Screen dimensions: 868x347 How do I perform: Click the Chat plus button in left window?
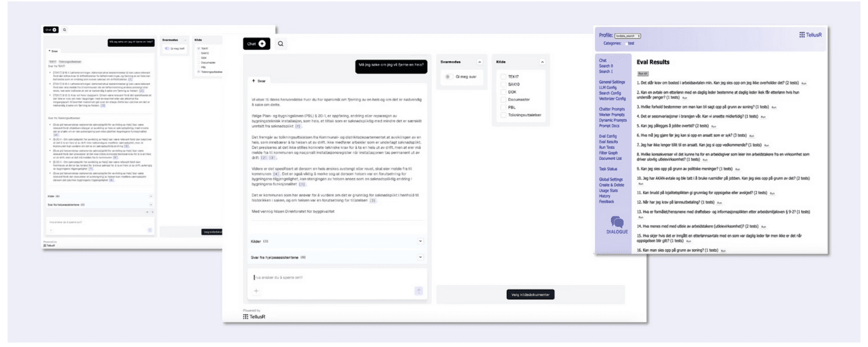51,29
